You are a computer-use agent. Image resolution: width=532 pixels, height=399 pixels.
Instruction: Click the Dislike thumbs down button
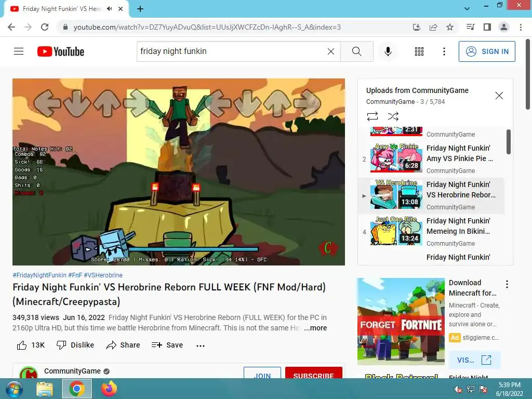point(75,345)
